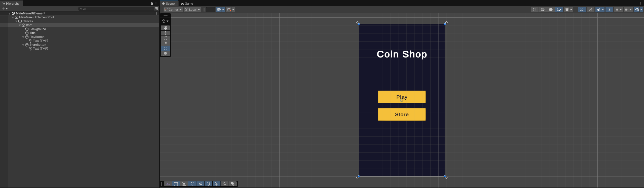Image resolution: width=644 pixels, height=188 pixels.
Task: Click the Play button in scene view
Action: click(402, 97)
